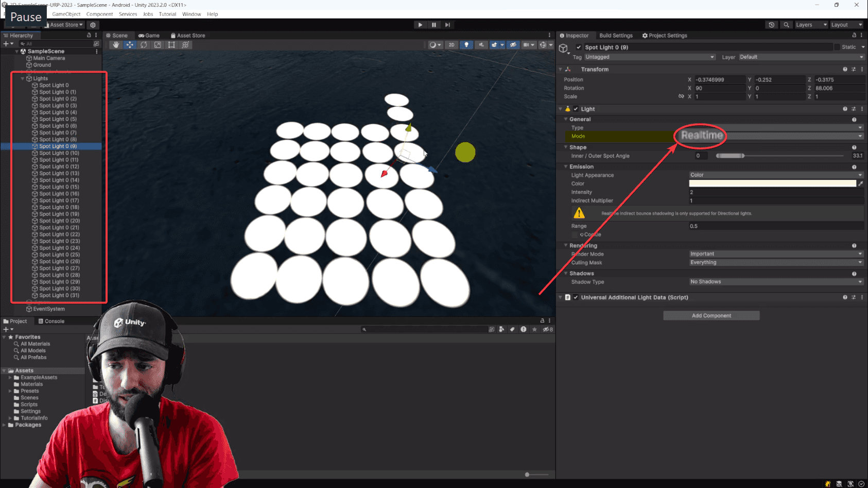Select the Move tool in Scene toolbar
The height and width of the screenshot is (488, 868).
[130, 45]
